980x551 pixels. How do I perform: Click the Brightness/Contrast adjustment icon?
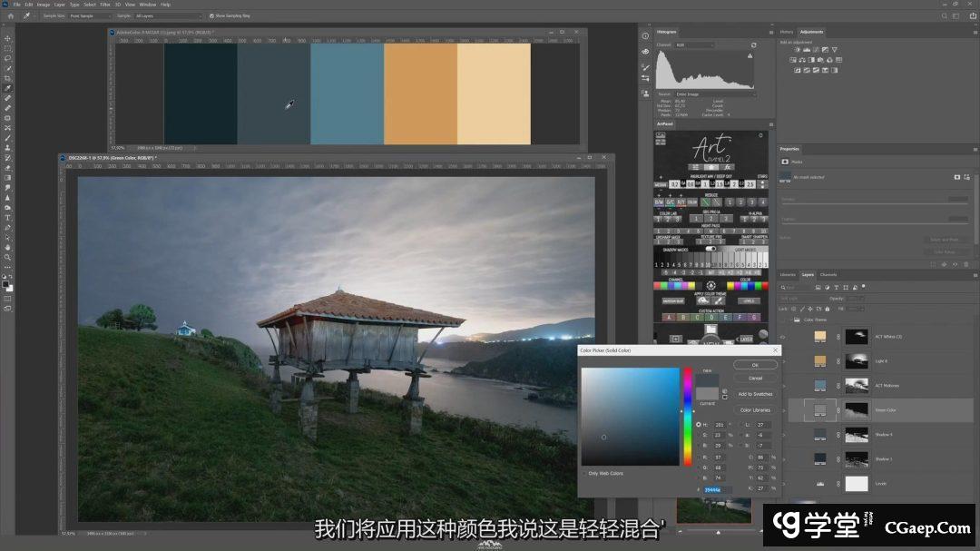[x=798, y=50]
